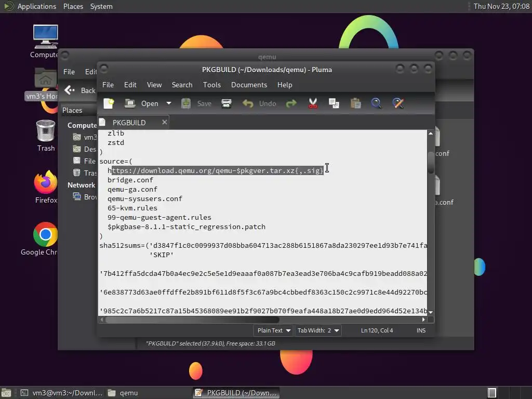Click the INS insert mode indicator
532x399 pixels.
[421, 330]
